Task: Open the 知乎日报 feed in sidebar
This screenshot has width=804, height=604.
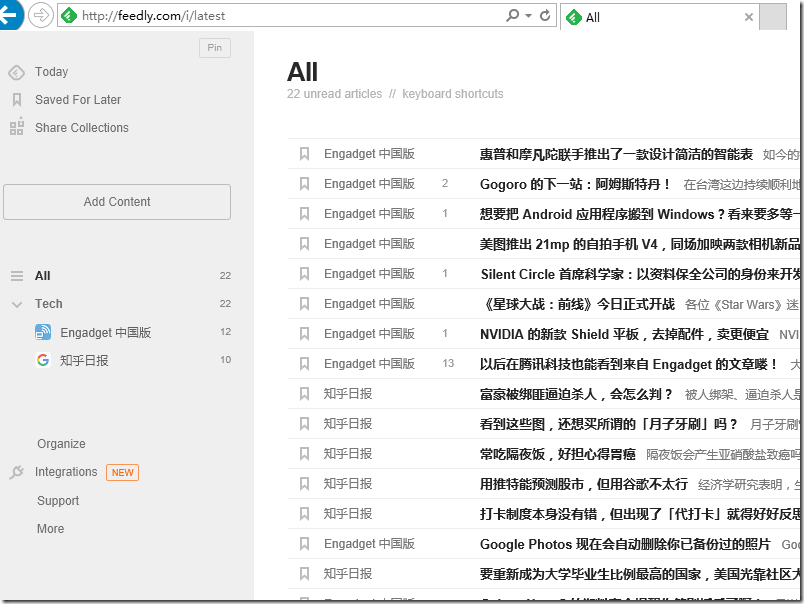Action: (84, 360)
